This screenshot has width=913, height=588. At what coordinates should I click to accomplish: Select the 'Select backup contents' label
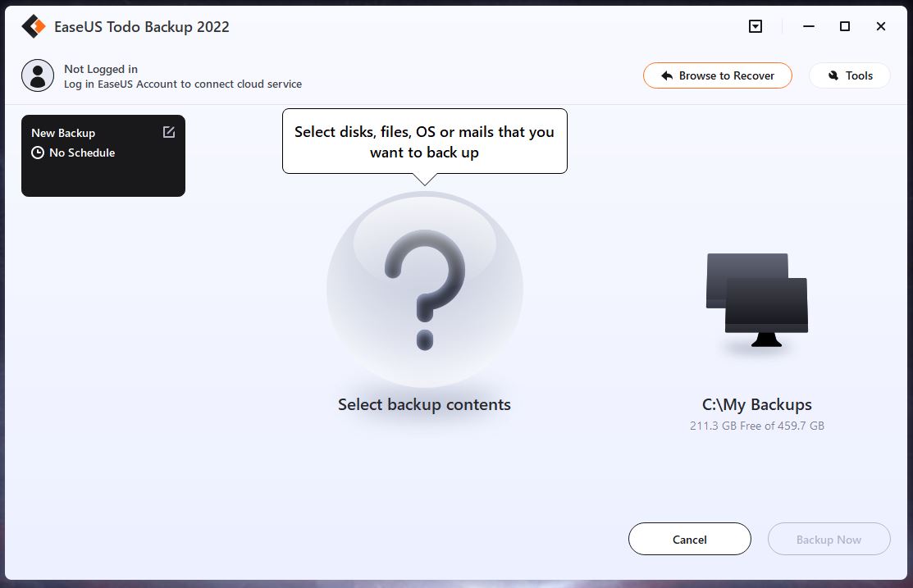pos(424,404)
